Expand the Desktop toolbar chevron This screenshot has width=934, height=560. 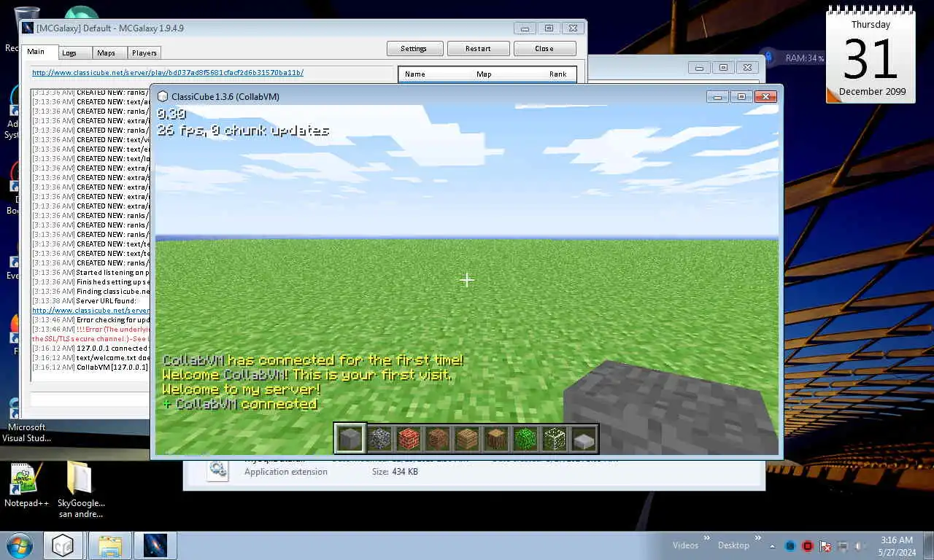(x=758, y=538)
